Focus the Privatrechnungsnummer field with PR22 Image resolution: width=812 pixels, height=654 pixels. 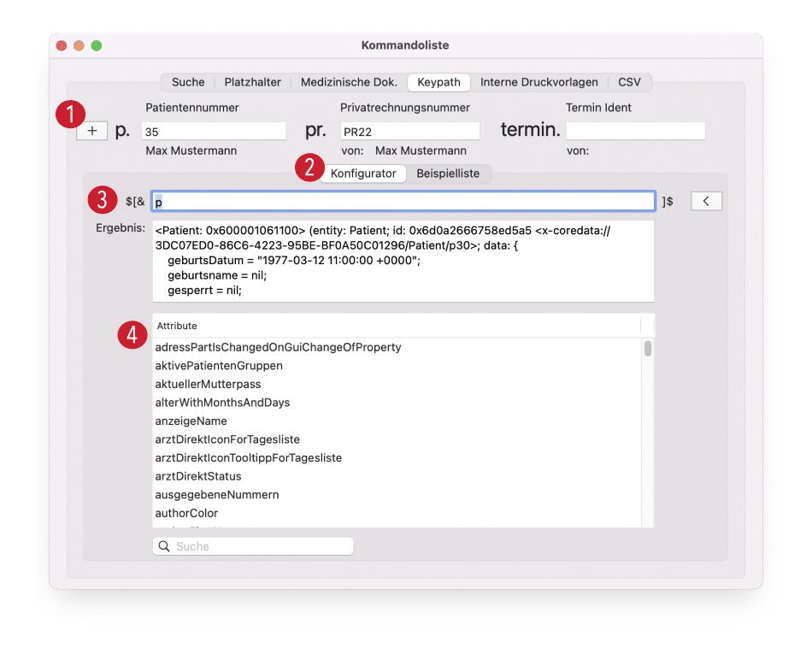point(409,131)
